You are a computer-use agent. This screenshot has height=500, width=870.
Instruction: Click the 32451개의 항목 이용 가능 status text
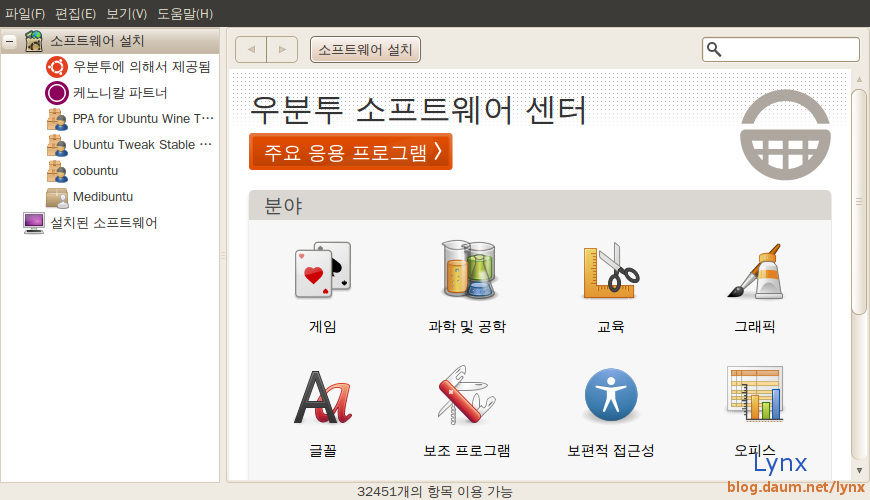pyautogui.click(x=434, y=492)
